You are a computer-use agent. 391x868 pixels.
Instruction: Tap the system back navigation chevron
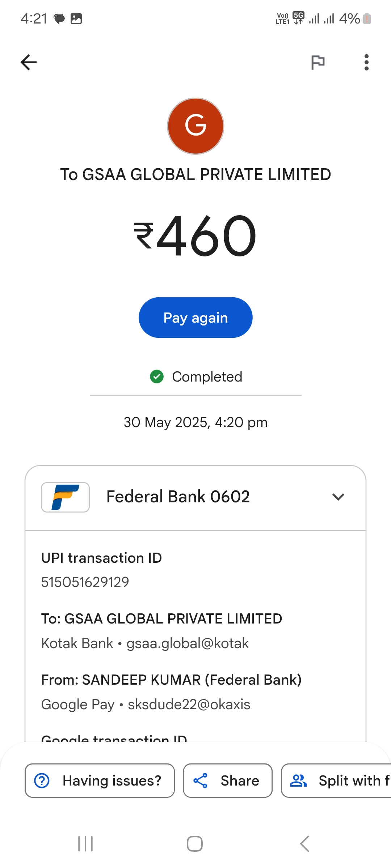(304, 844)
